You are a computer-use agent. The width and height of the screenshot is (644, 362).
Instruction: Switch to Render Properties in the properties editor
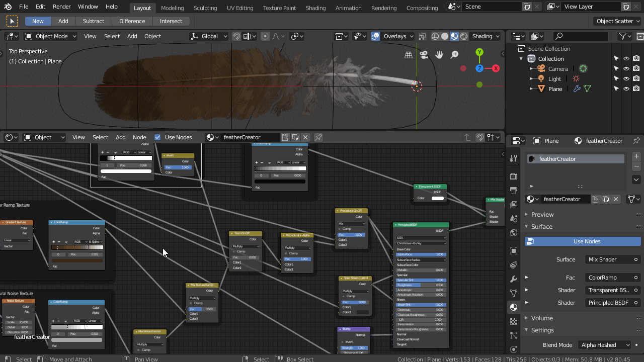point(514,175)
